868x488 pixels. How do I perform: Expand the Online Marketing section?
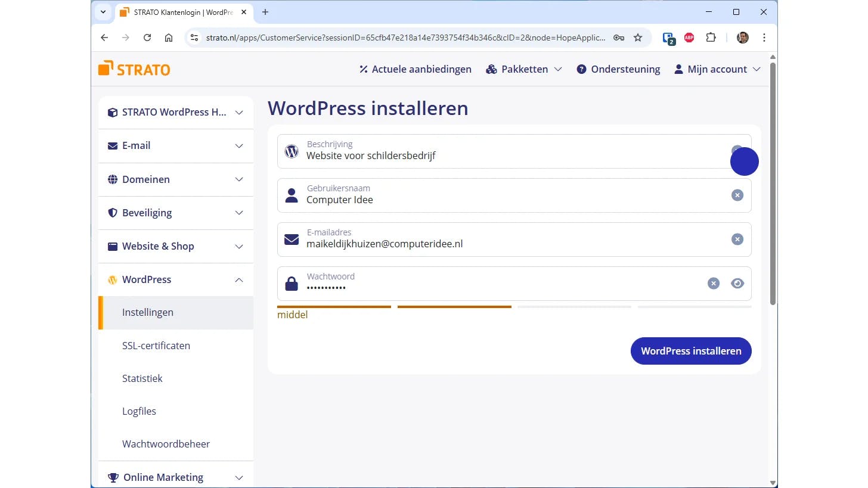point(176,477)
